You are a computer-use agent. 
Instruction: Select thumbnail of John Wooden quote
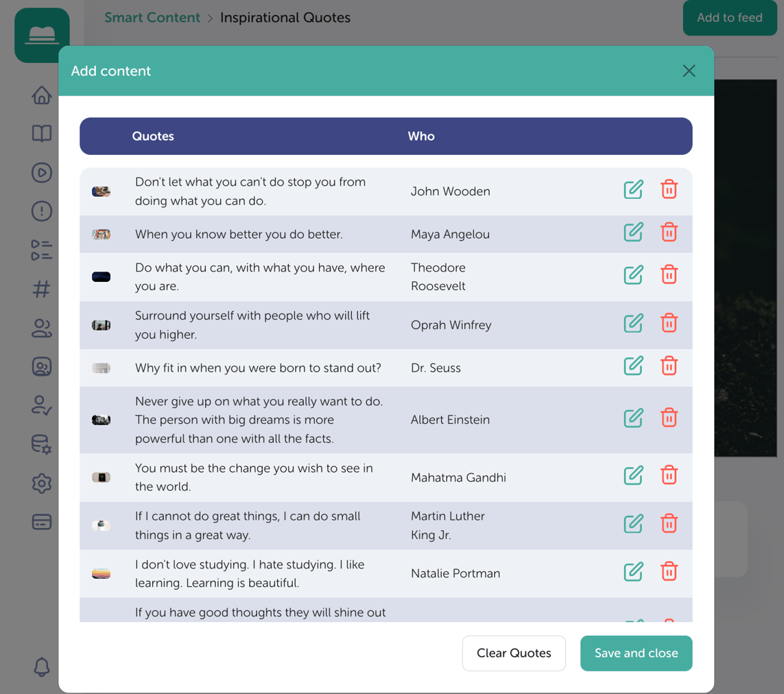(101, 191)
